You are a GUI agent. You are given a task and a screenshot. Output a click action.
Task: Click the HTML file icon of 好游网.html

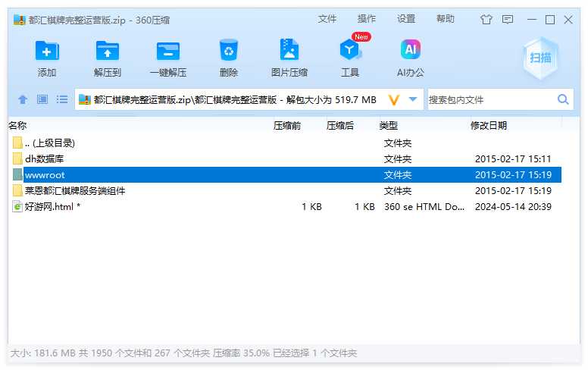17,207
